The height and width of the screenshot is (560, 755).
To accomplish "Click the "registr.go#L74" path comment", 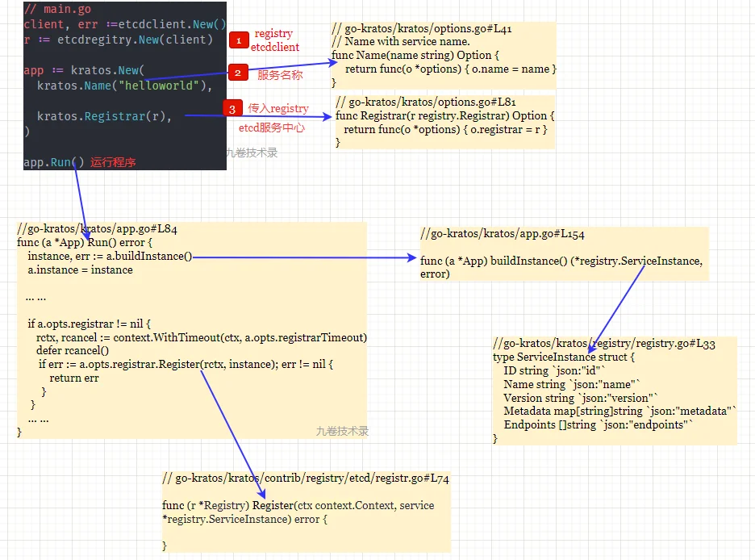I will [x=306, y=479].
